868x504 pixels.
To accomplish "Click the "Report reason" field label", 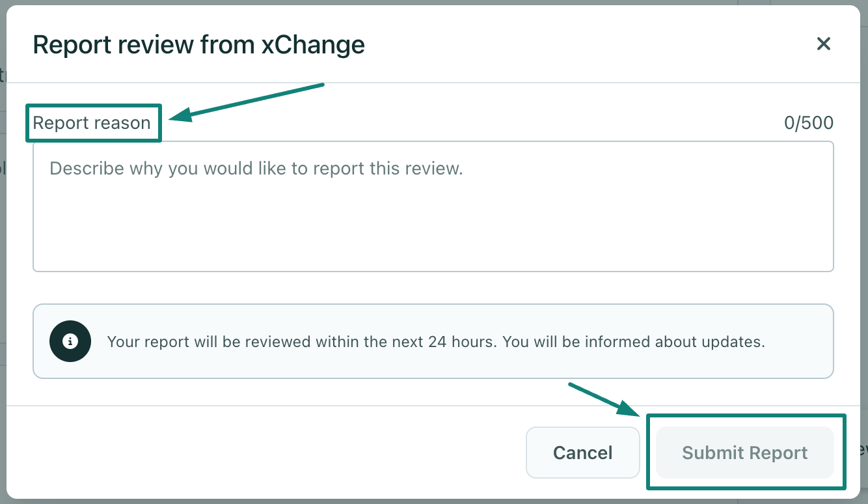I will pyautogui.click(x=92, y=123).
